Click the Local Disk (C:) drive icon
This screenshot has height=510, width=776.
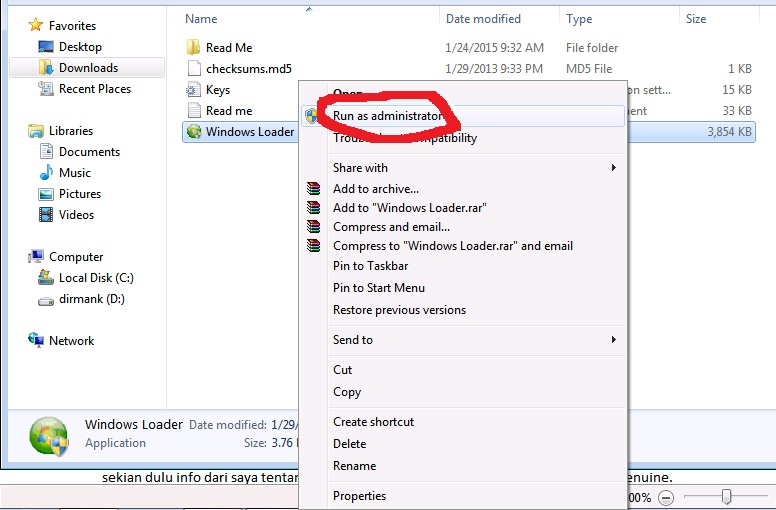pyautogui.click(x=46, y=277)
